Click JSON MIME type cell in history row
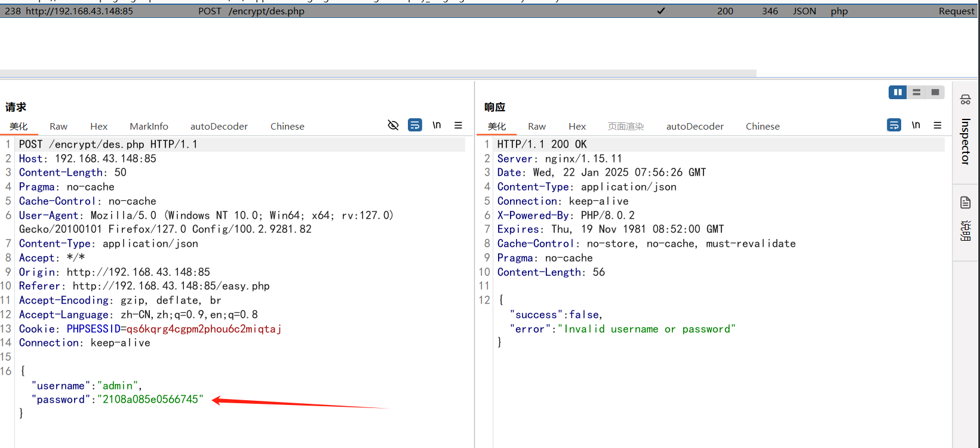Image resolution: width=980 pixels, height=448 pixels. [804, 11]
